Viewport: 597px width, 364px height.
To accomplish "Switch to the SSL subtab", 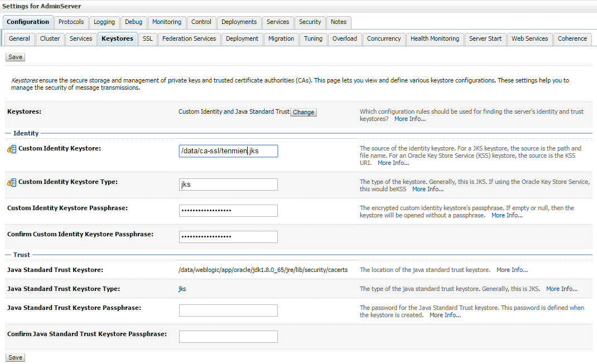I will coord(148,39).
